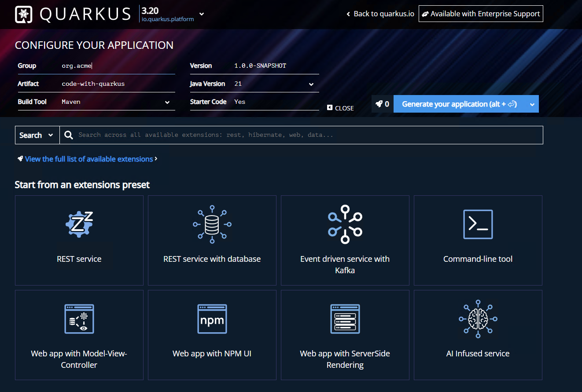Go back to quarkus.io
The image size is (582, 392).
click(380, 14)
